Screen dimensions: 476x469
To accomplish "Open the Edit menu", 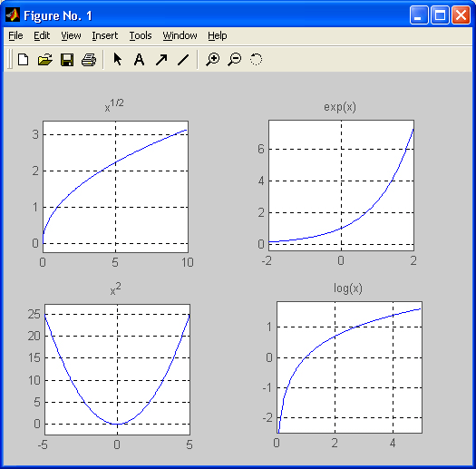I will pyautogui.click(x=42, y=36).
